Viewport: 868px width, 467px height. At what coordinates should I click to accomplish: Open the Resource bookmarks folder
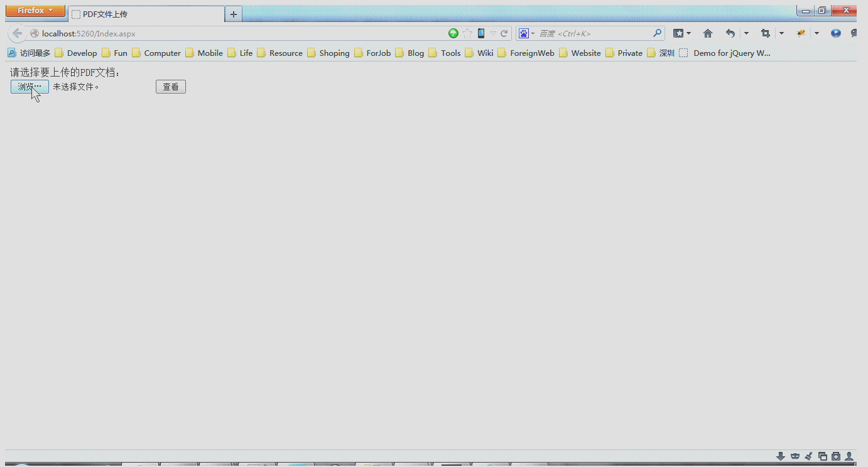pyautogui.click(x=279, y=53)
